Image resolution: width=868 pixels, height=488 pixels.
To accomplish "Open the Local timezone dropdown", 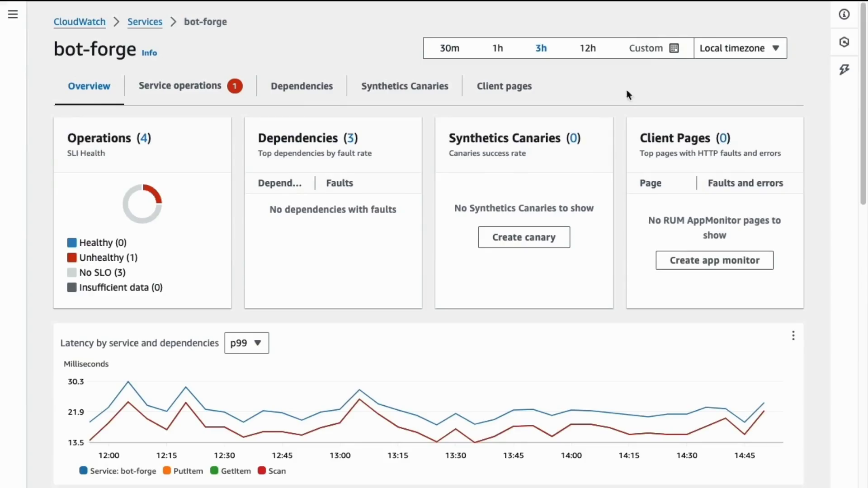I will tap(740, 48).
